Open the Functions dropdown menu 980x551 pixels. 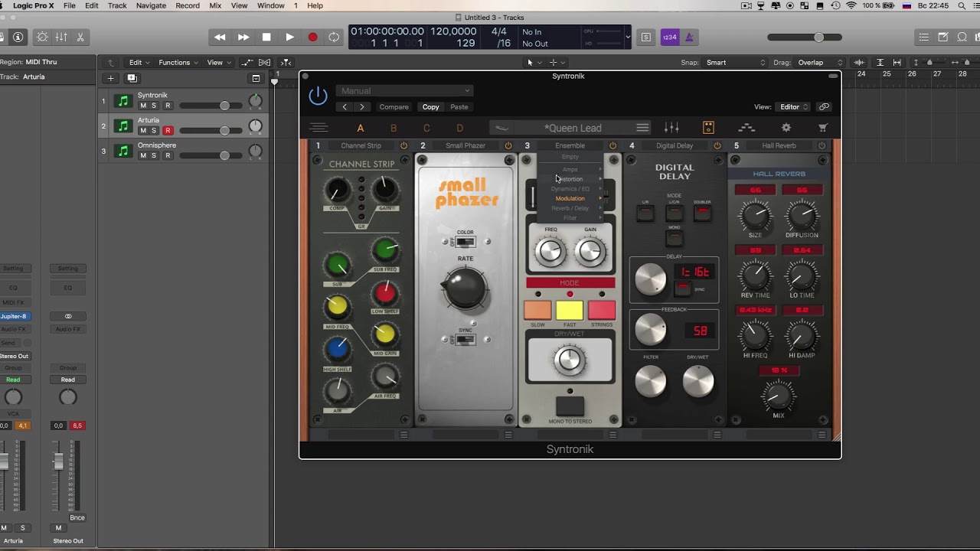pyautogui.click(x=178, y=63)
